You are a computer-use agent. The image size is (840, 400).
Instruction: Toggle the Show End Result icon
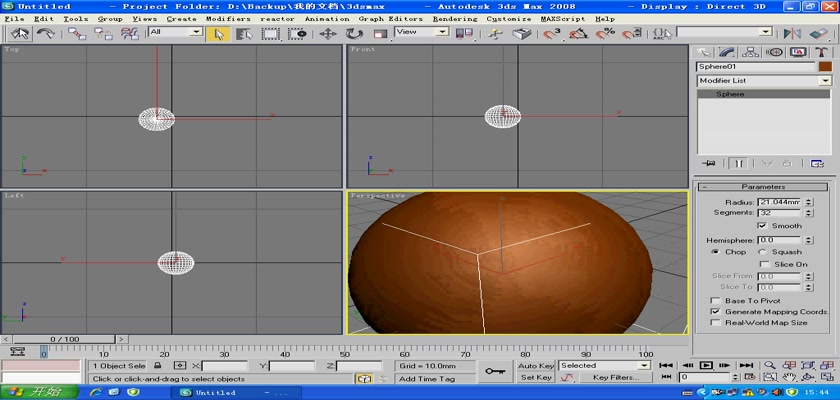click(x=738, y=163)
